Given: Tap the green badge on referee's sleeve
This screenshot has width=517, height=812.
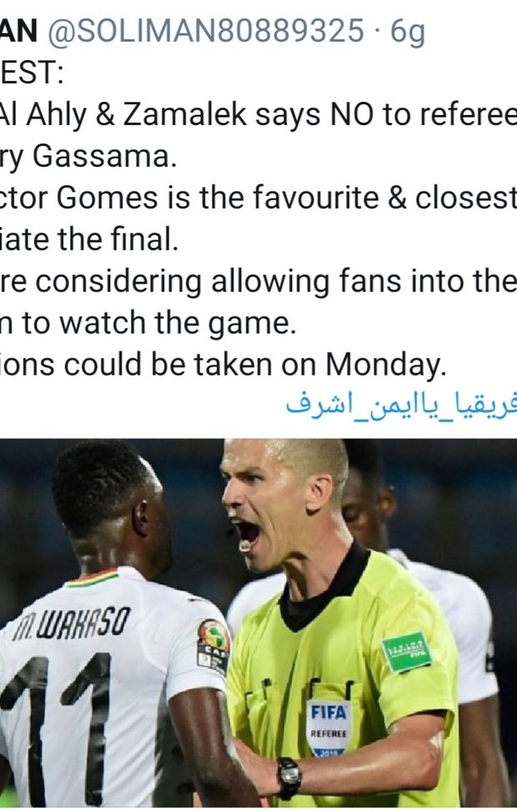Looking at the screenshot, I should click(407, 652).
